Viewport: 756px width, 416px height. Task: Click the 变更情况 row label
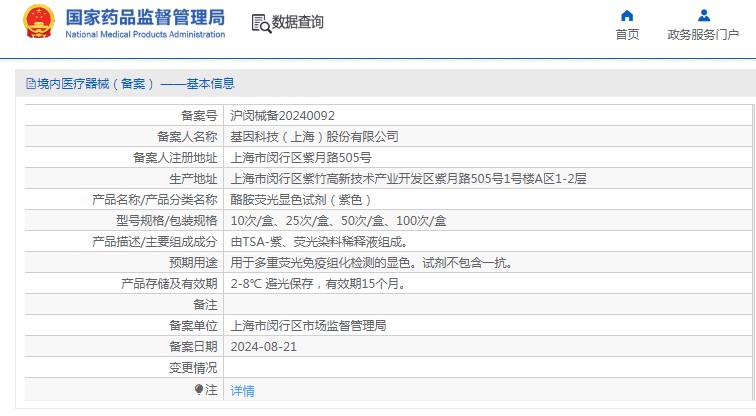(x=193, y=368)
